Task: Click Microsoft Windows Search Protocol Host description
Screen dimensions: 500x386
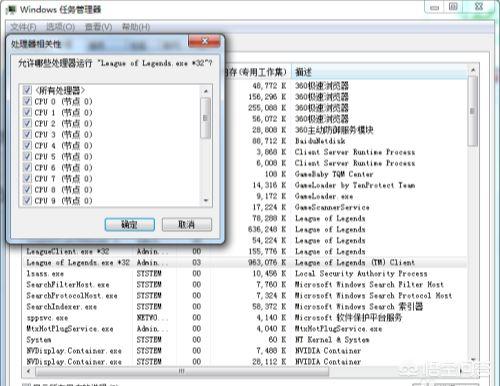Action: pyautogui.click(x=374, y=295)
